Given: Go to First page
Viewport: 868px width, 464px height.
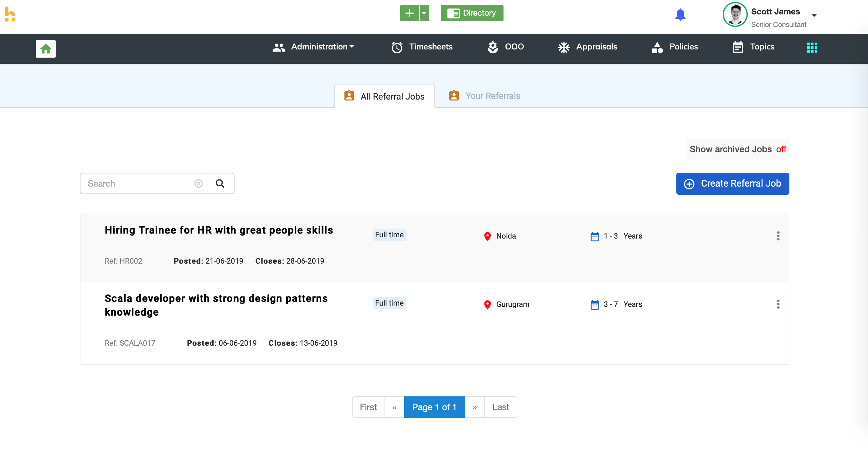Looking at the screenshot, I should point(368,407).
